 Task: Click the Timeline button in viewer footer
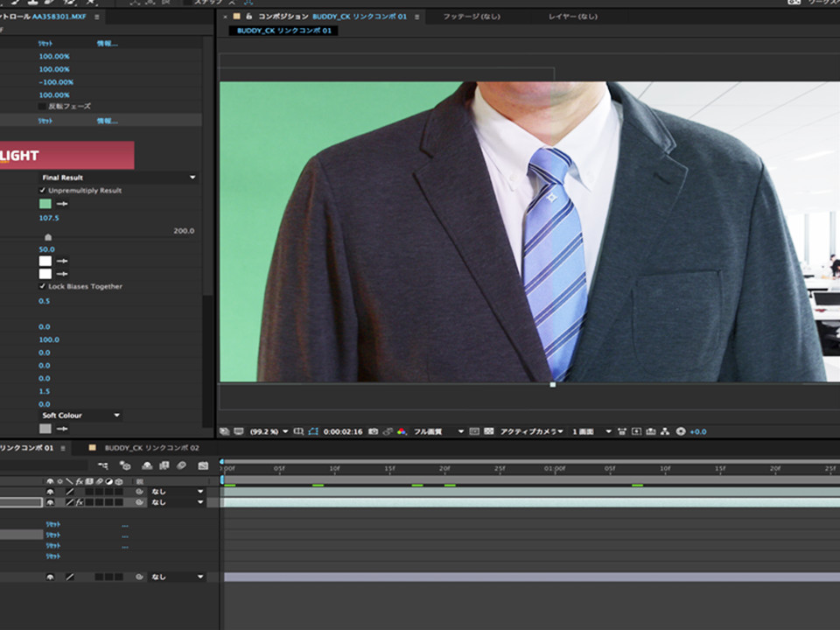651,431
